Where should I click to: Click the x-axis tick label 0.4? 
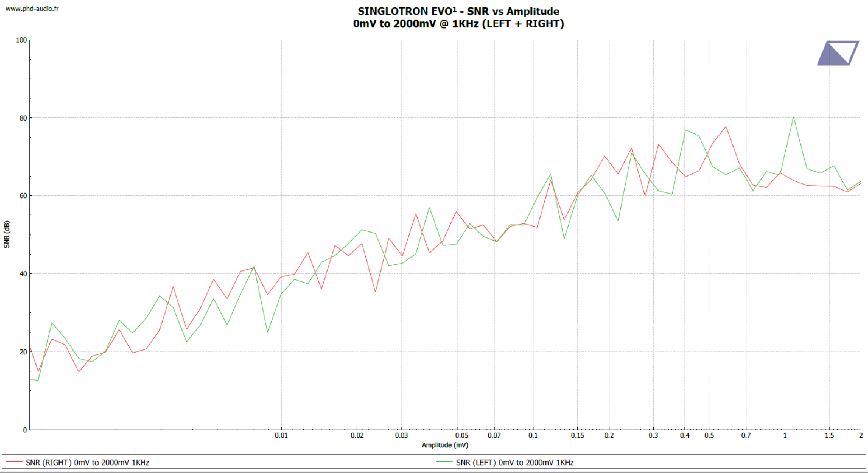[684, 436]
